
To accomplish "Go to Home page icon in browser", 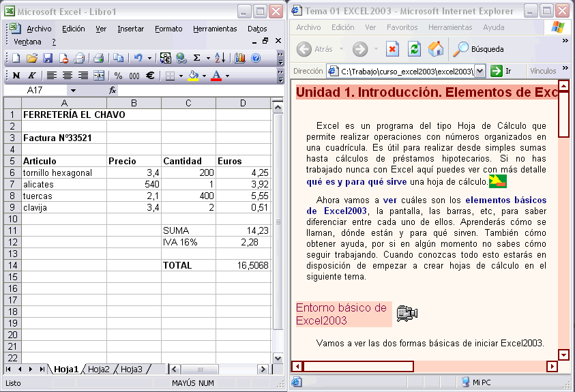I will [435, 49].
